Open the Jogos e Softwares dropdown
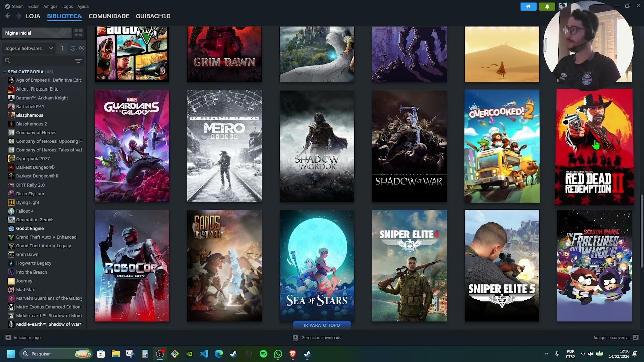 click(x=28, y=48)
